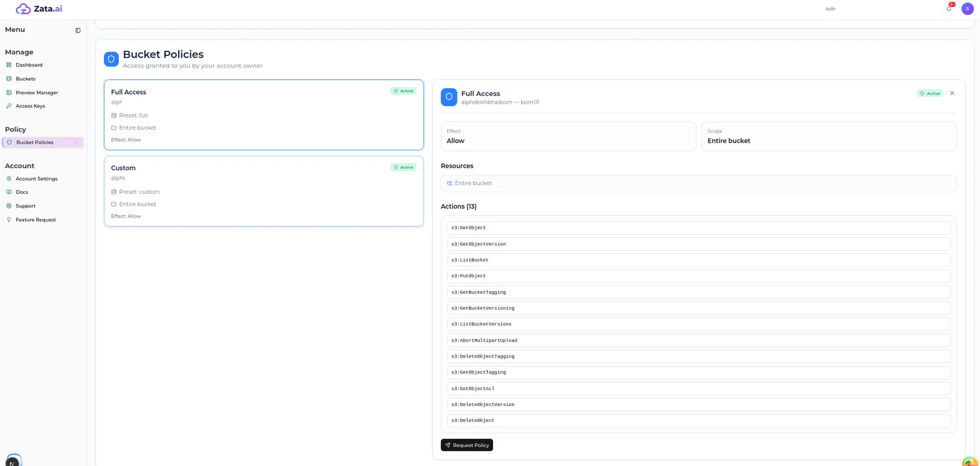Click the Docs book icon
This screenshot has width=980, height=466.
click(x=9, y=192)
